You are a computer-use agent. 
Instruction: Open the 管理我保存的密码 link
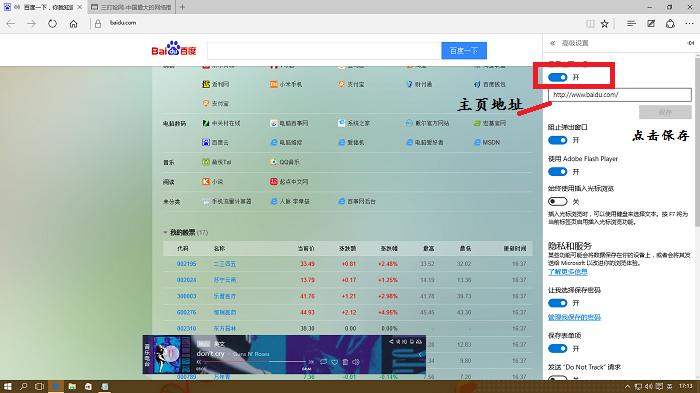point(574,317)
